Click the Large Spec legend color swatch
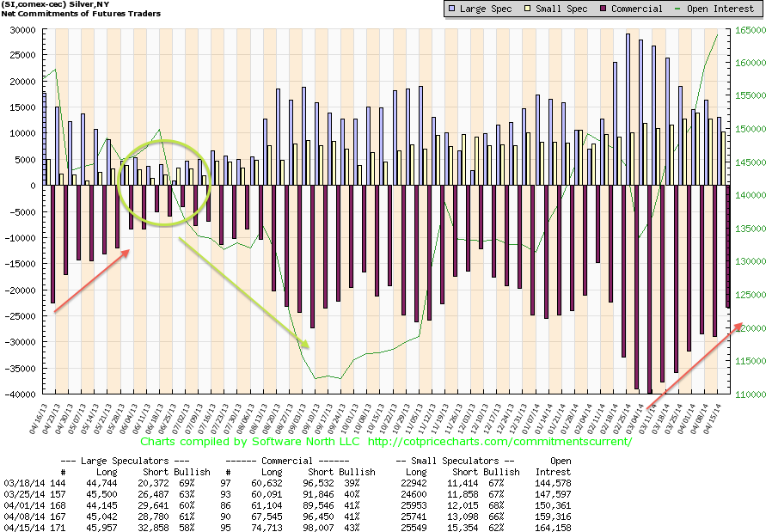Screen dimensions: 772x532 tap(452, 9)
